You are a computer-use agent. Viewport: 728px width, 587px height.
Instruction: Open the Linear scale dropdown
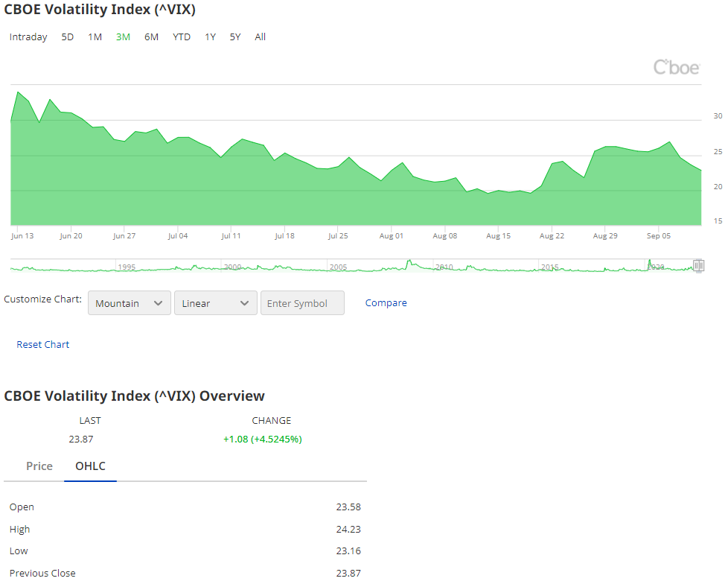point(216,303)
